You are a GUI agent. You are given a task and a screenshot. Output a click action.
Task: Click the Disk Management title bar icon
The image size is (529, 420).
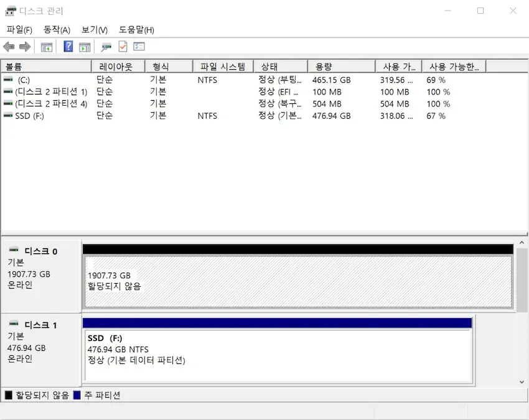point(11,11)
